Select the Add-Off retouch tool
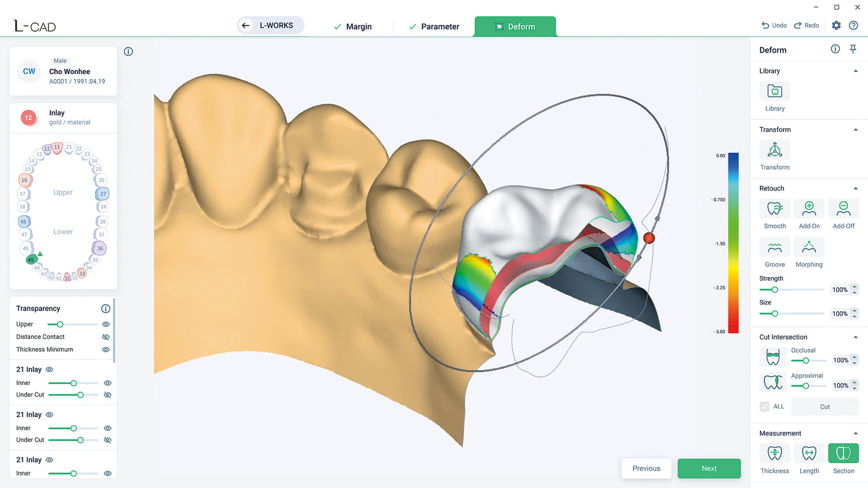The height and width of the screenshot is (488, 868). (843, 209)
